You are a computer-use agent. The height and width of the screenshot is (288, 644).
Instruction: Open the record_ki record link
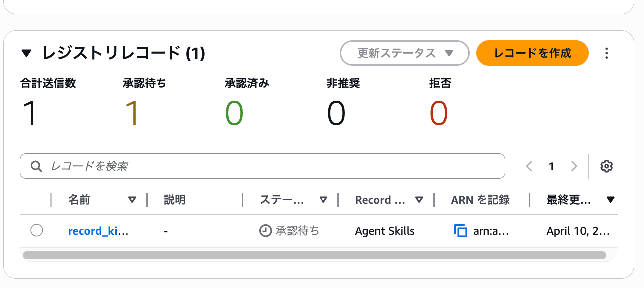click(98, 231)
